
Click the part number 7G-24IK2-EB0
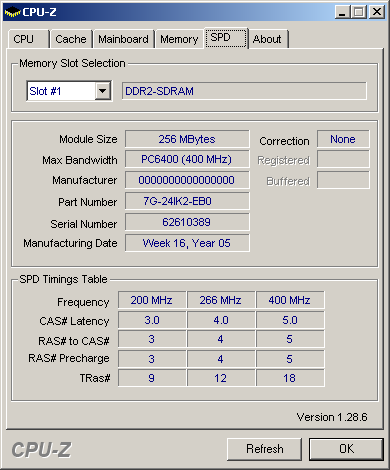click(187, 201)
